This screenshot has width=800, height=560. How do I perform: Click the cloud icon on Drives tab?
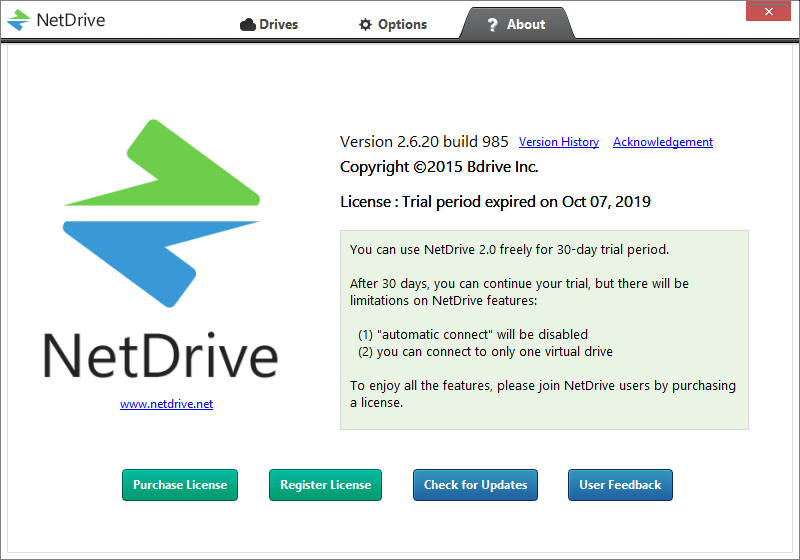pyautogui.click(x=247, y=24)
